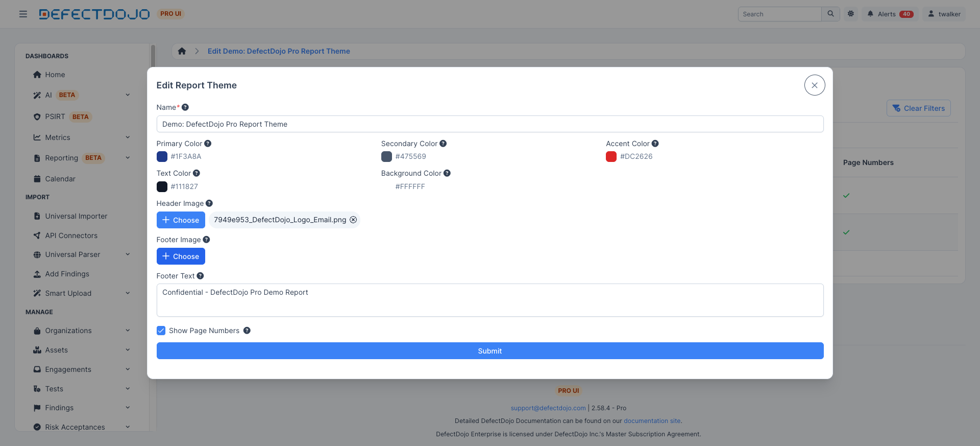Focus the top Search field
Viewport: 980px width, 446px height.
click(779, 14)
